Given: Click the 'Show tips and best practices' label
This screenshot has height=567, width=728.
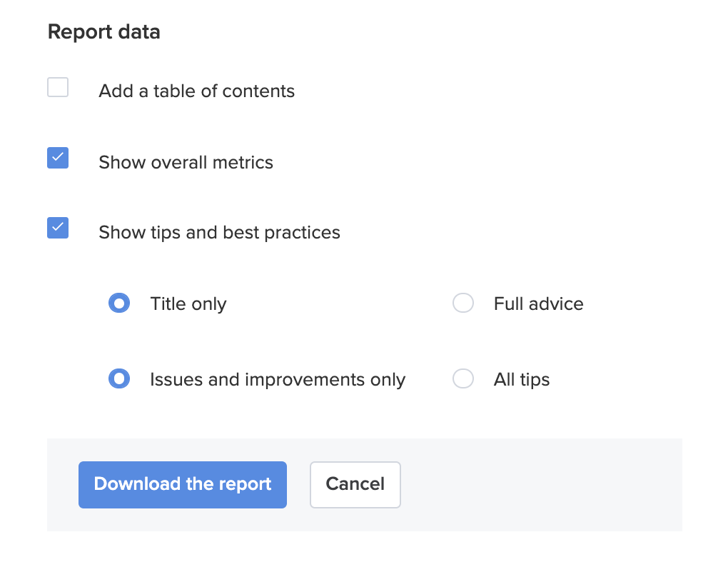Looking at the screenshot, I should [x=219, y=232].
